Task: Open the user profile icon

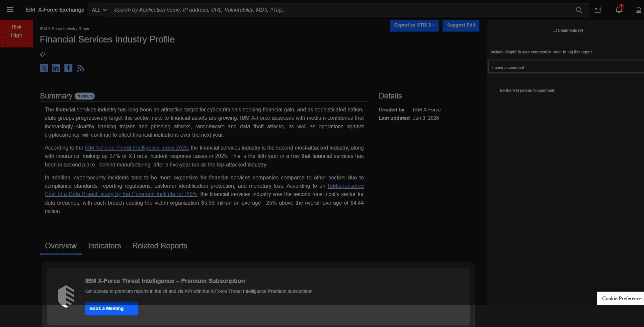Action: pyautogui.click(x=639, y=10)
